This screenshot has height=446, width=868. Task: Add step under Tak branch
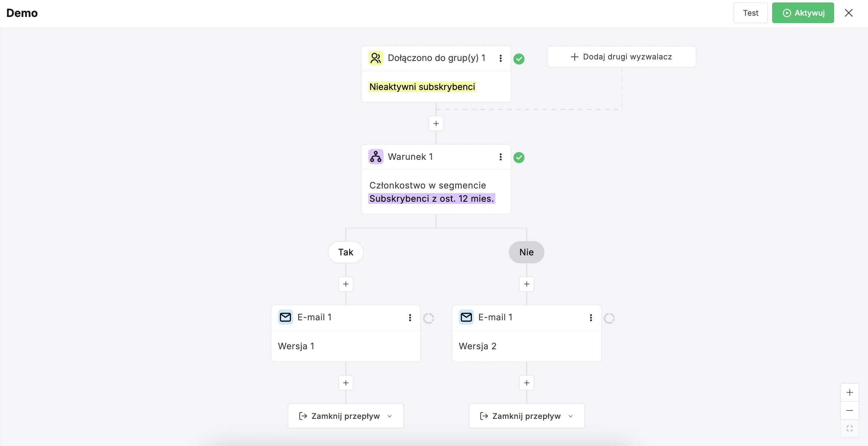346,284
